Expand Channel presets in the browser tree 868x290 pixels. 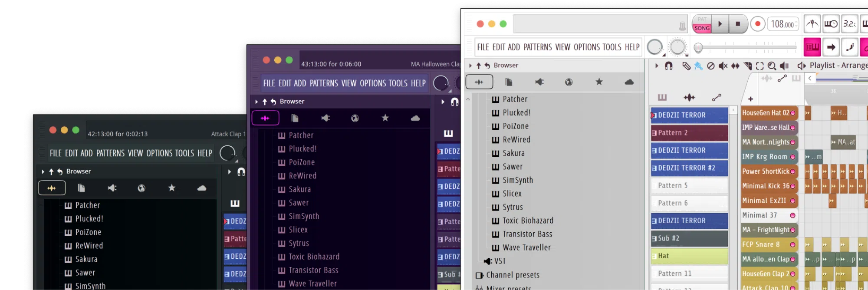[x=508, y=275]
